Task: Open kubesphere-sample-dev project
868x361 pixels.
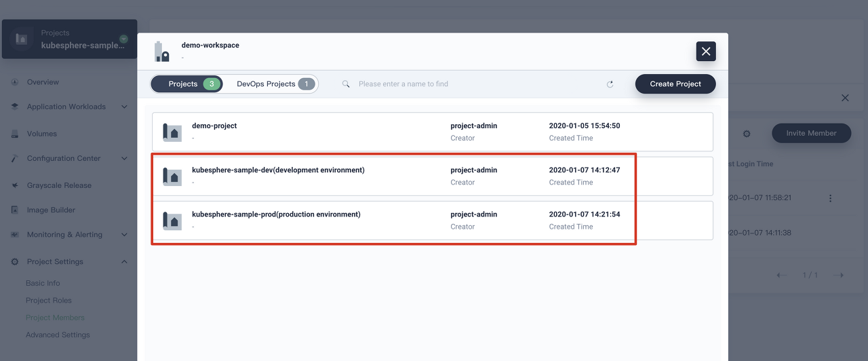Action: (x=433, y=176)
